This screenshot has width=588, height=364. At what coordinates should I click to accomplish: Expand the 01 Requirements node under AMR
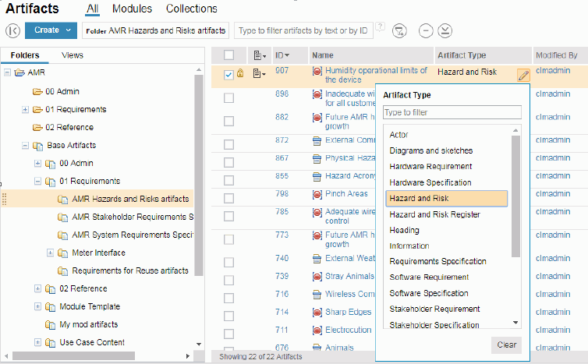click(25, 109)
